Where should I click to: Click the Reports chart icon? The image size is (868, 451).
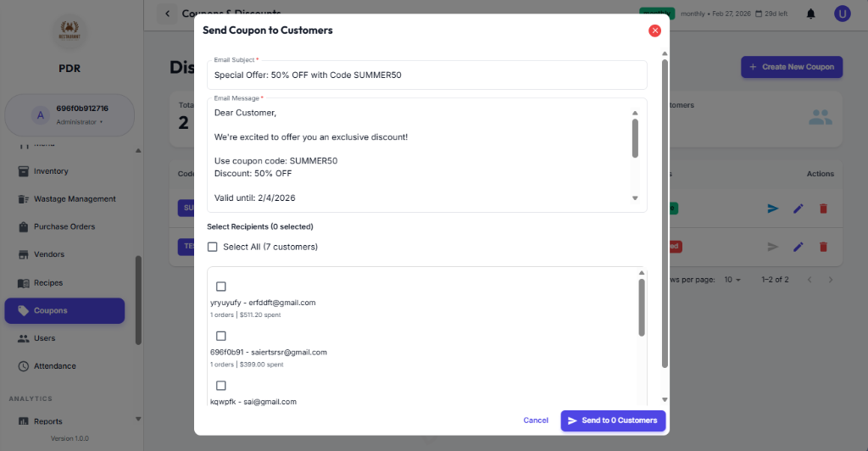pyautogui.click(x=23, y=421)
